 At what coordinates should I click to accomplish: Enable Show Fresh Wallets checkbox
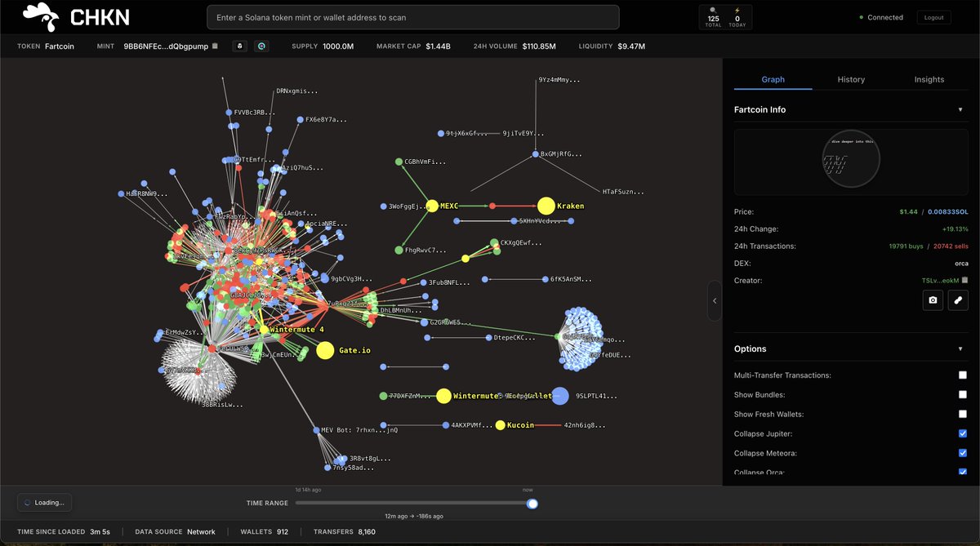pos(962,414)
